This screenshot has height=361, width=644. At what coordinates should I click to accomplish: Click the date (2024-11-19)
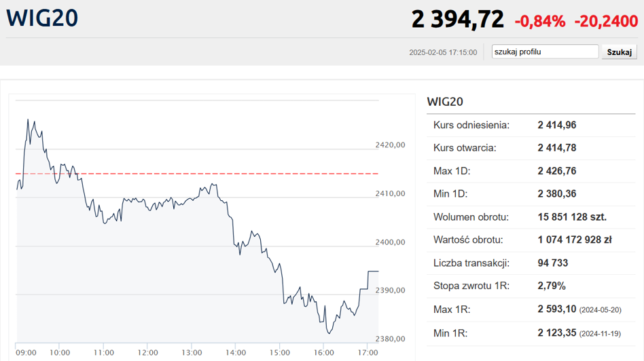pos(600,334)
